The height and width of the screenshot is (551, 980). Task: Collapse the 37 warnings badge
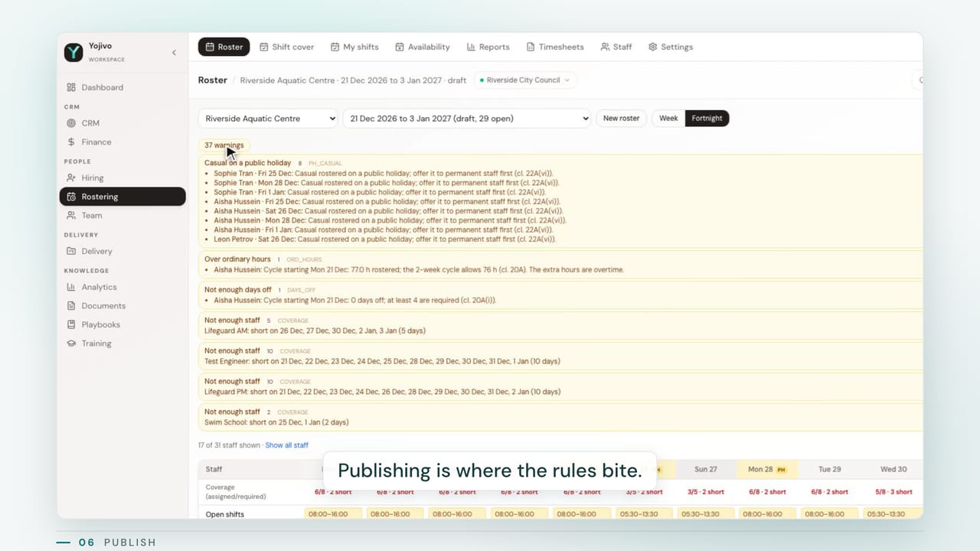click(224, 145)
